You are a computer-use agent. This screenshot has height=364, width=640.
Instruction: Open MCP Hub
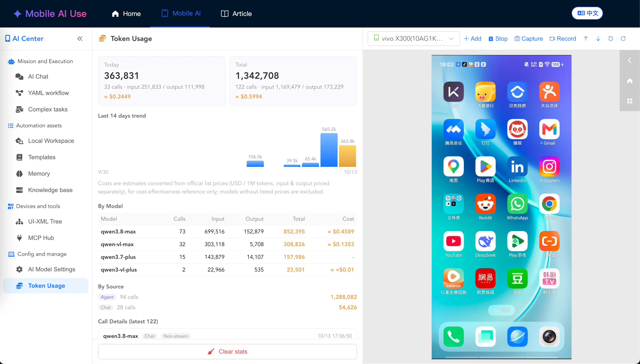(46, 238)
